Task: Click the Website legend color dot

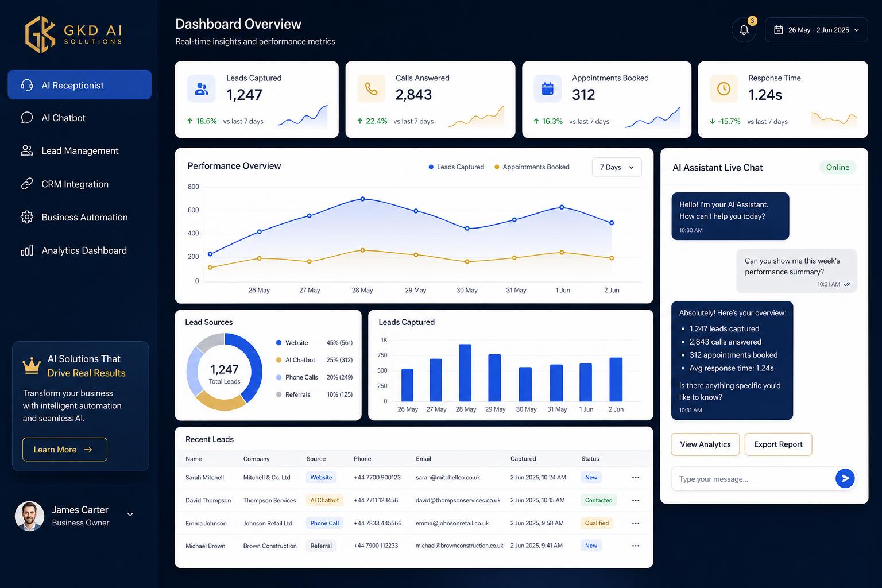Action: point(279,343)
